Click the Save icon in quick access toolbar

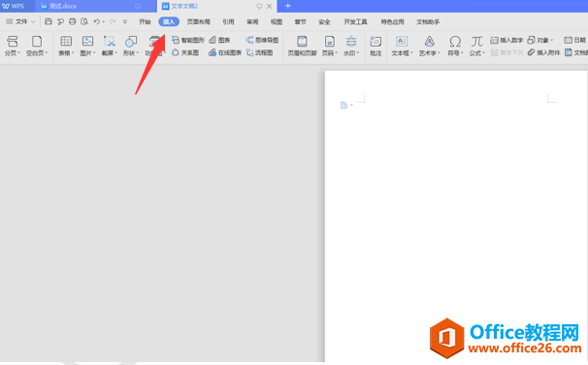pyautogui.click(x=49, y=21)
